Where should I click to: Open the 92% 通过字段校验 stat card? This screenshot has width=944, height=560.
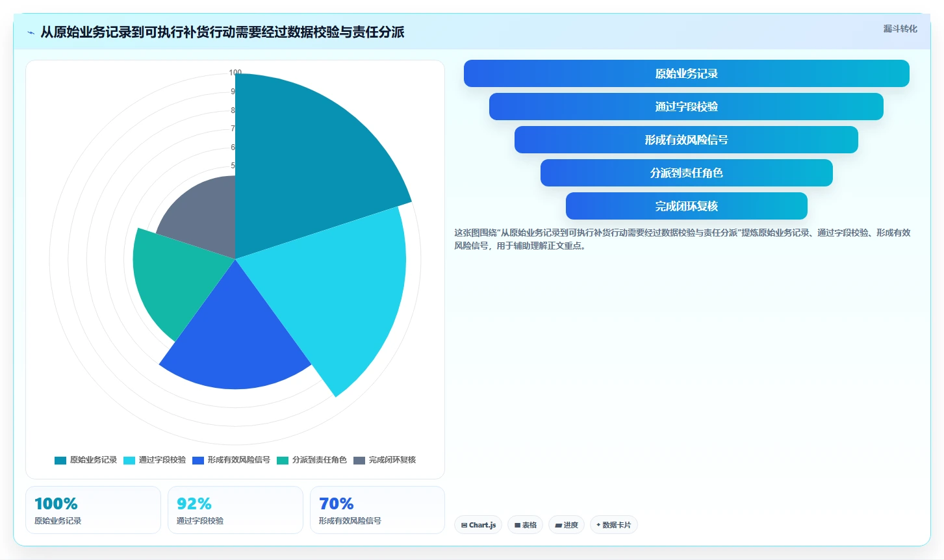click(x=235, y=510)
